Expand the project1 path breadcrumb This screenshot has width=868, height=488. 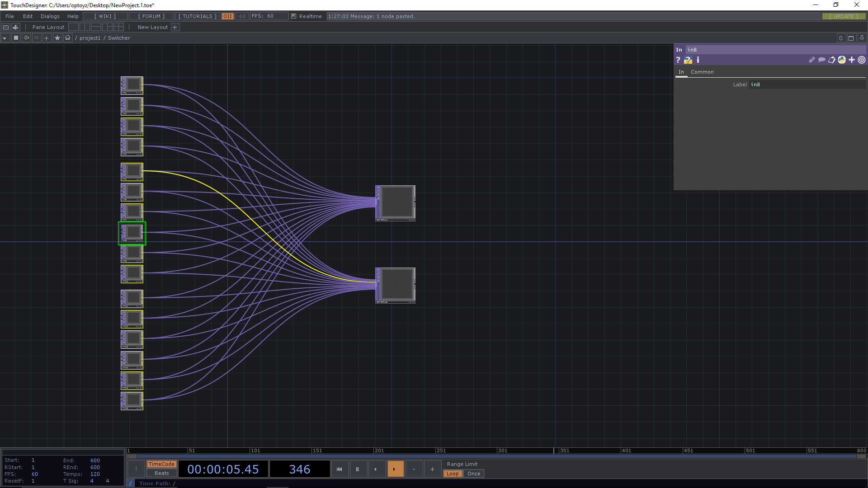(x=91, y=38)
